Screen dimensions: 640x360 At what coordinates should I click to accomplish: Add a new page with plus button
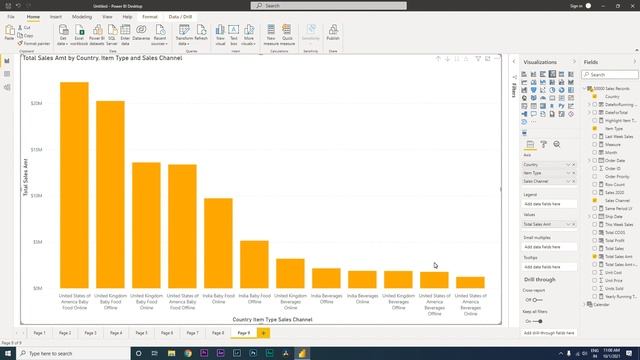pos(264,333)
